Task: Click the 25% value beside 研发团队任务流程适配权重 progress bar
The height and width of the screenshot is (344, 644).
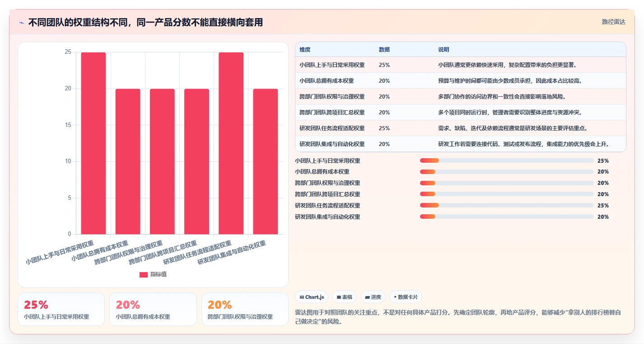Action: pos(603,206)
